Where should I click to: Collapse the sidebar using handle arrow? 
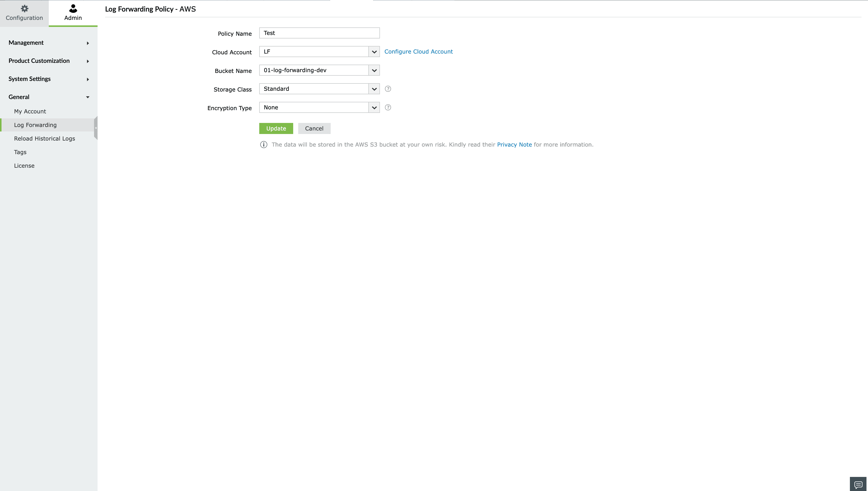pos(96,128)
